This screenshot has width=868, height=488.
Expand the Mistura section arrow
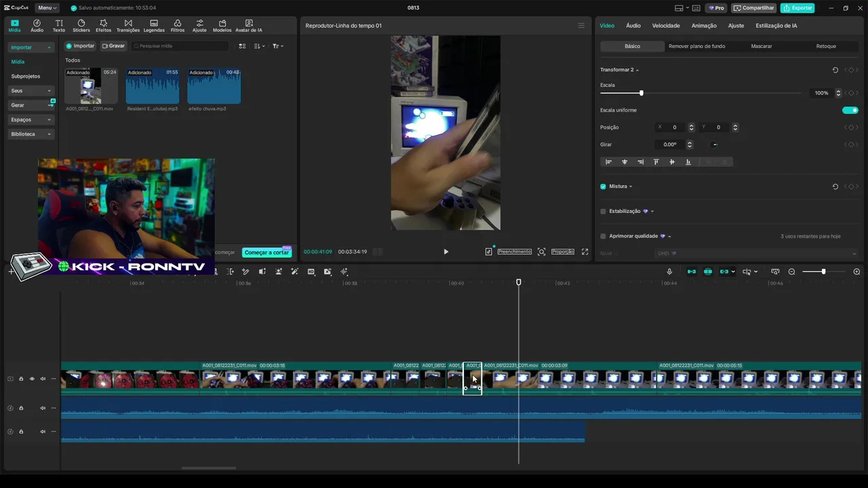tap(631, 186)
